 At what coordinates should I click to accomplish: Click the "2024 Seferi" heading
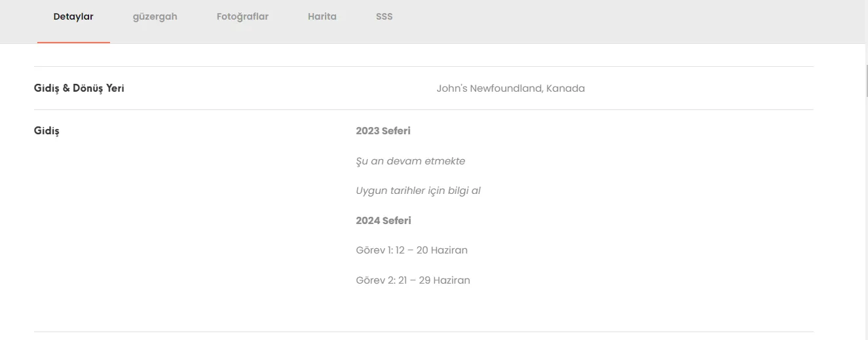click(x=383, y=221)
